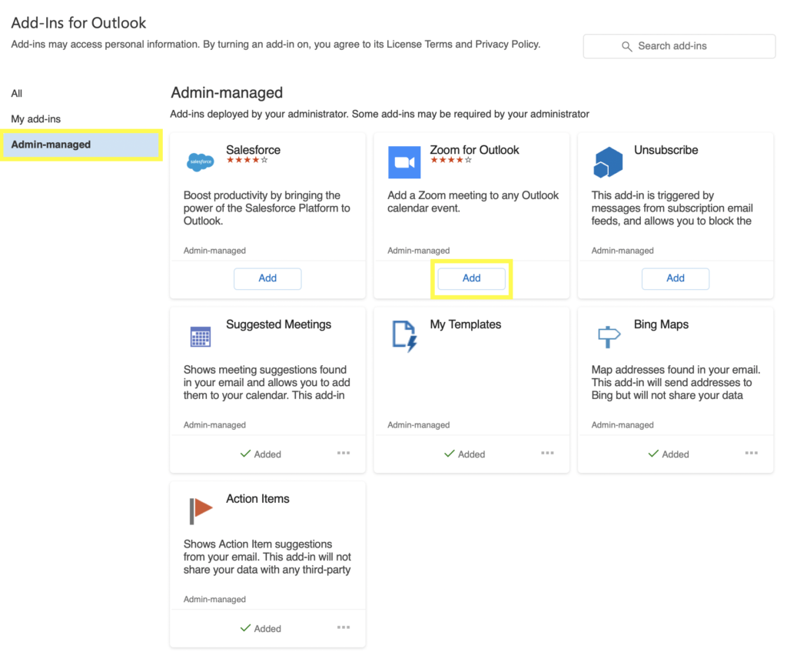Click the Salesforce add-in icon
This screenshot has height=672, width=787.
coord(200,161)
